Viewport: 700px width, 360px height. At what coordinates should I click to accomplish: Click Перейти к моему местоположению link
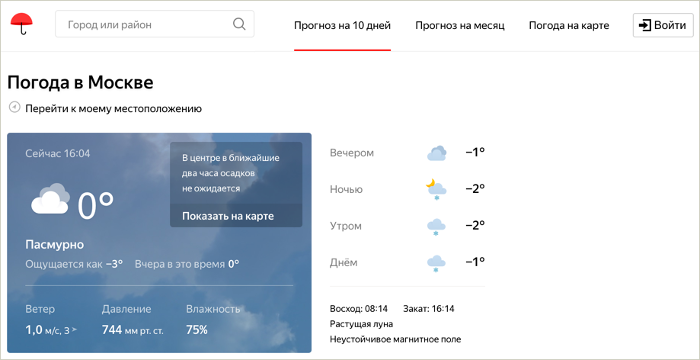(113, 109)
